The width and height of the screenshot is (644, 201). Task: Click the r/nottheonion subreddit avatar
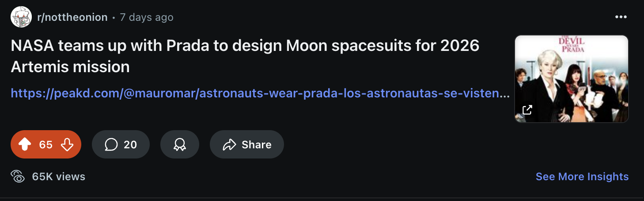22,17
